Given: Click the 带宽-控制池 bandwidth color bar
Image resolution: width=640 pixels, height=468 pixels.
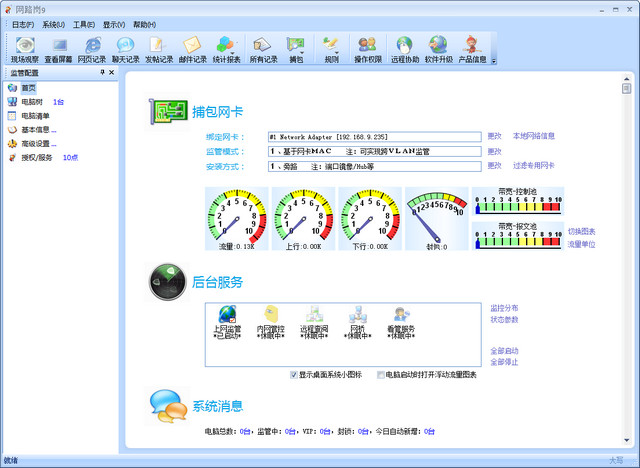Looking at the screenshot, I should click(517, 207).
